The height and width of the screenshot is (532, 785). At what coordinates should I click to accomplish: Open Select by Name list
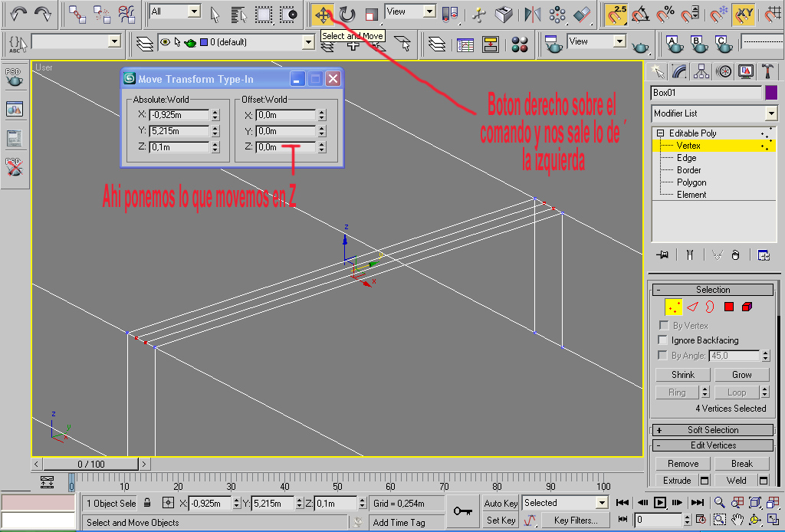click(x=239, y=14)
